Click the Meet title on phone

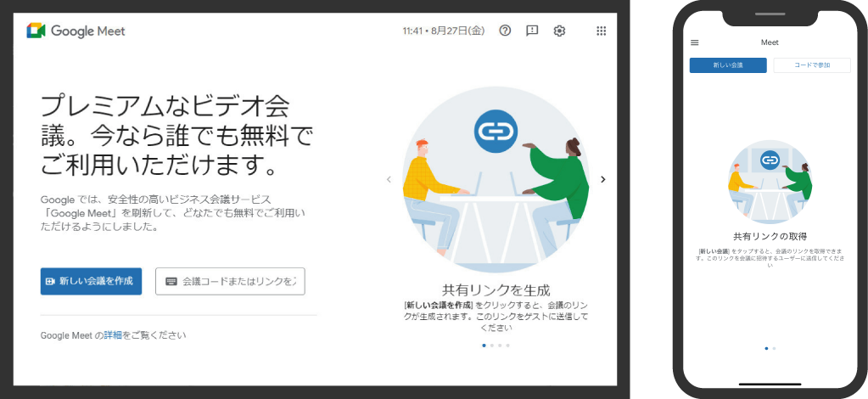(x=770, y=42)
